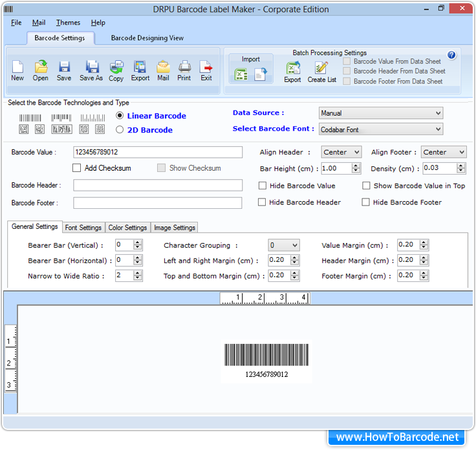Check the Hide Barcode Value option
This screenshot has width=476, height=450.
[263, 186]
